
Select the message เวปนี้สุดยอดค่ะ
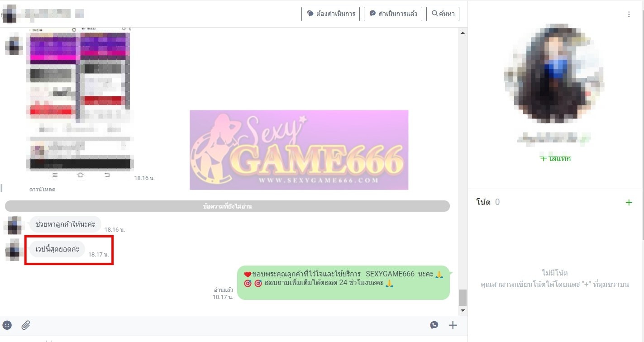[57, 249]
